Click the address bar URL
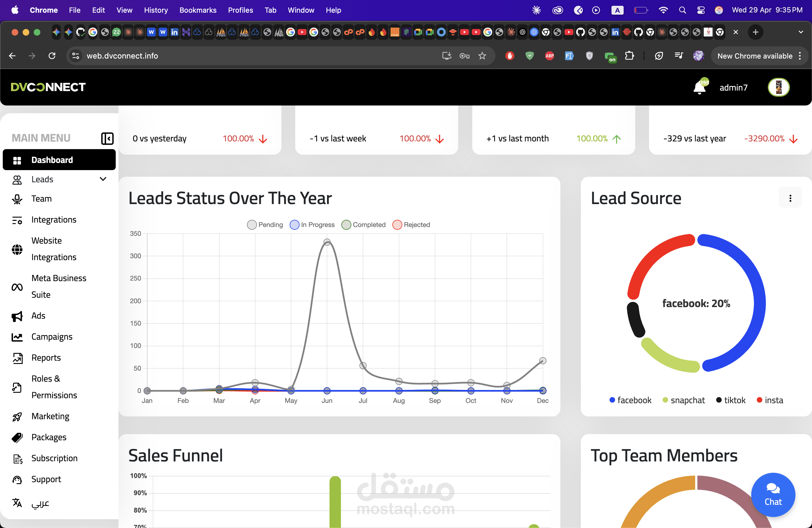Viewport: 812px width, 528px height. pyautogui.click(x=122, y=56)
